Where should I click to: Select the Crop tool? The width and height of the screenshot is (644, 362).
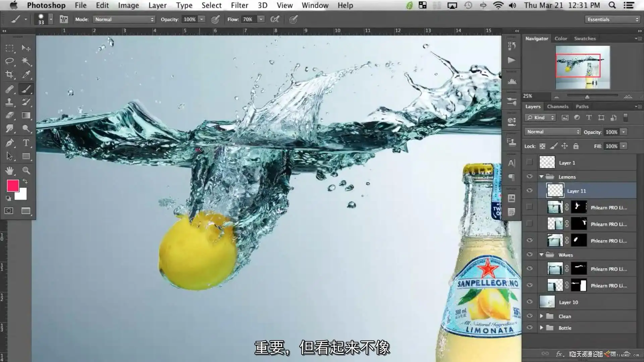click(9, 74)
